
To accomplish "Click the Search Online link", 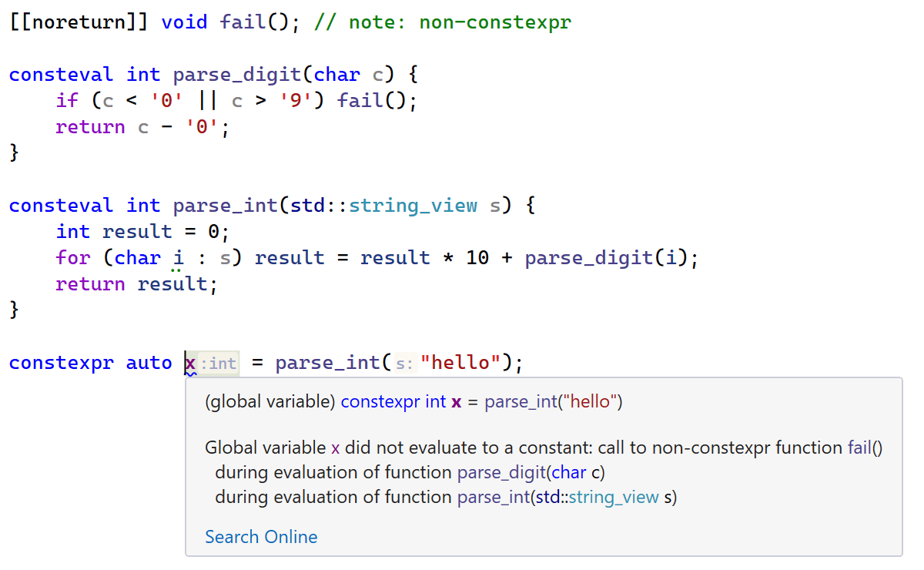I will click(261, 537).
